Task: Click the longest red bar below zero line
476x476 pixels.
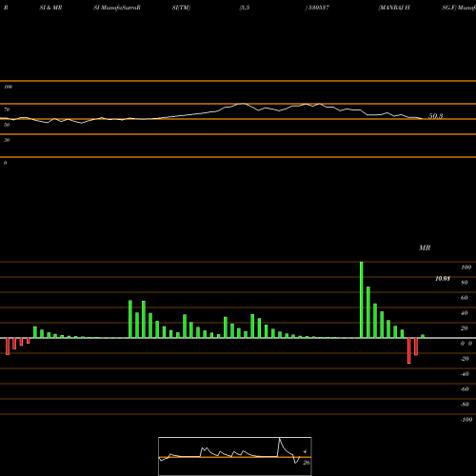Action: click(409, 350)
